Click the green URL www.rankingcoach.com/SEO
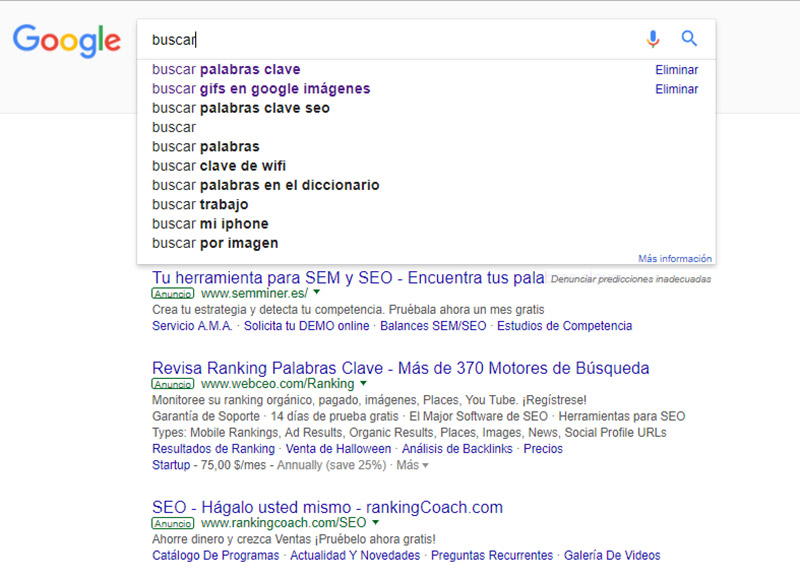This screenshot has width=800, height=580. tap(284, 523)
